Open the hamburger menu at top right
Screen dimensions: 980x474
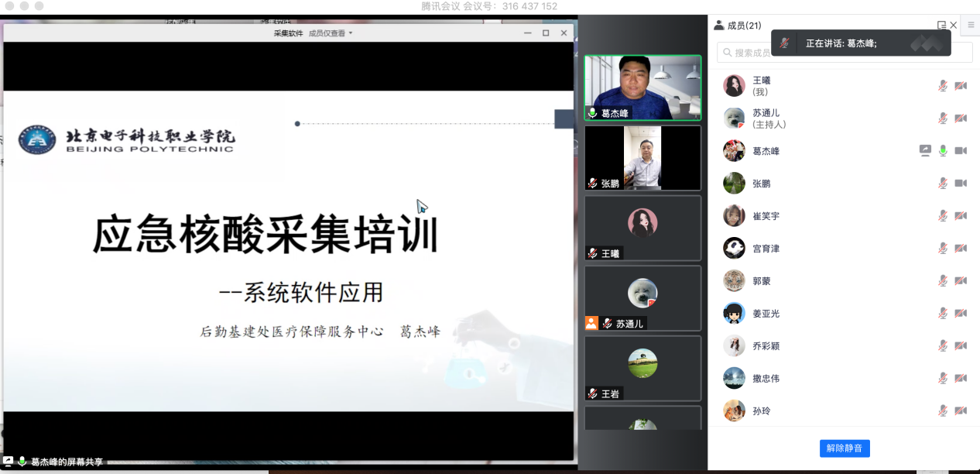971,26
